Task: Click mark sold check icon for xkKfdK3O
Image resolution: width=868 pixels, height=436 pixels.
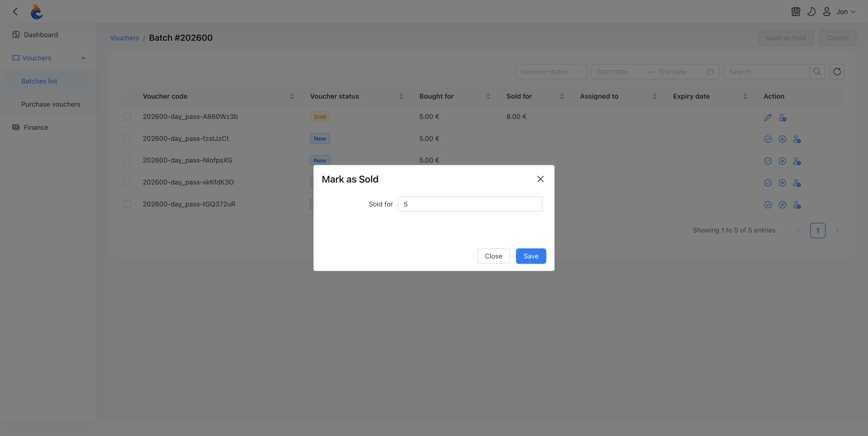Action: coord(768,183)
